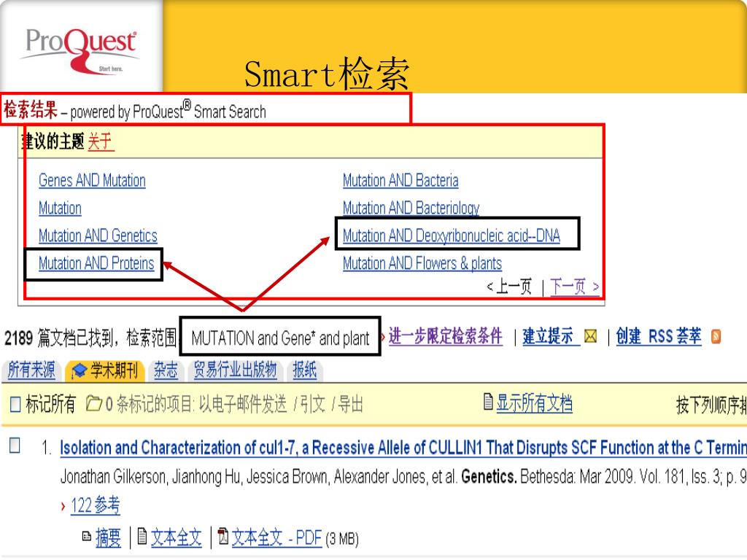Click the 关于 link beside 建议的主题

point(101,141)
